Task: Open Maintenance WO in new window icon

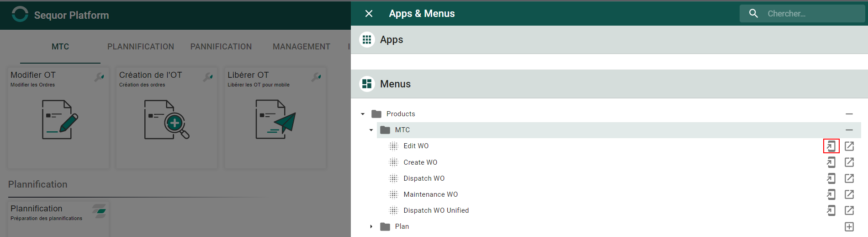Action: click(849, 194)
